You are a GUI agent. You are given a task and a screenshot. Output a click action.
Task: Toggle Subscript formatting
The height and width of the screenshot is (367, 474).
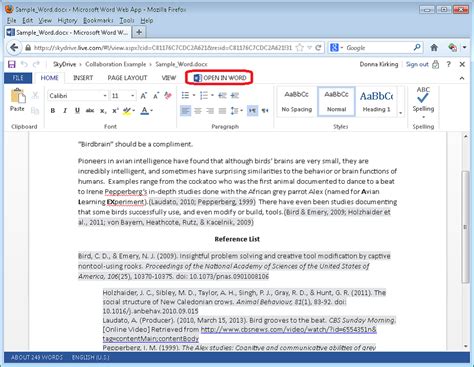103,111
